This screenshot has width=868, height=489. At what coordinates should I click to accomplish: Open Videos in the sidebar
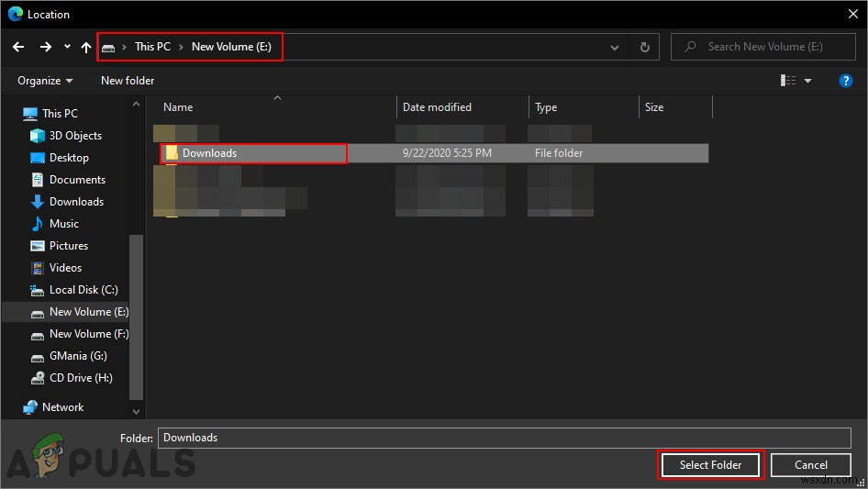click(x=65, y=268)
